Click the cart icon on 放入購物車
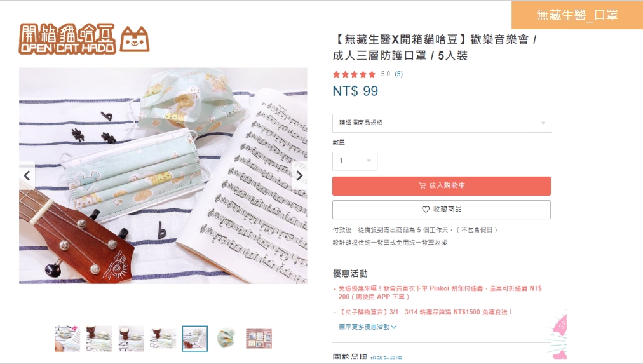This screenshot has height=364, width=643. [x=422, y=185]
